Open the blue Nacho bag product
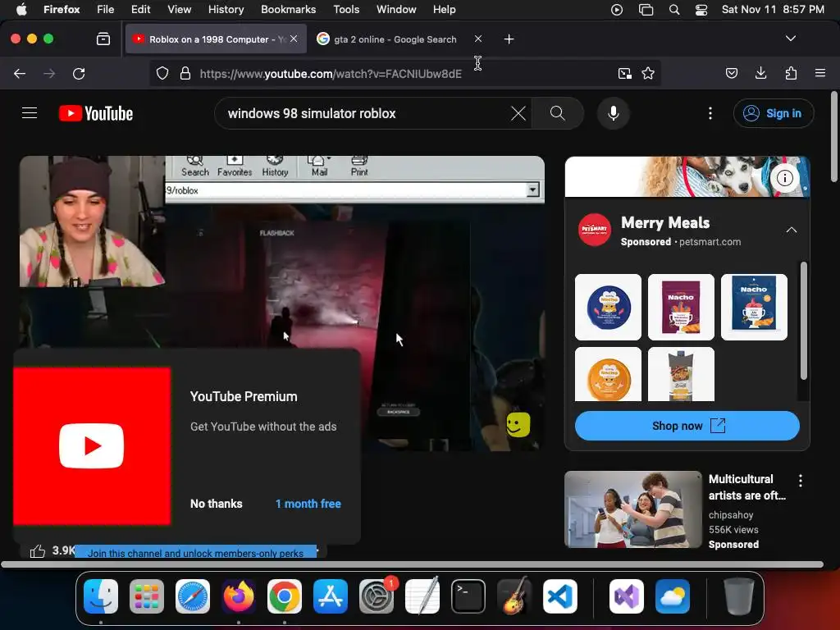The height and width of the screenshot is (630, 840). point(755,307)
